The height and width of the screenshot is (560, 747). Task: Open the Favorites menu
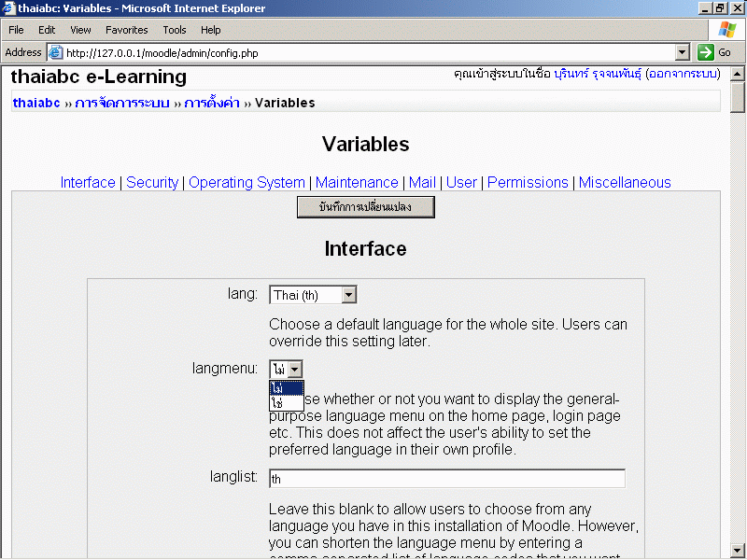(126, 30)
